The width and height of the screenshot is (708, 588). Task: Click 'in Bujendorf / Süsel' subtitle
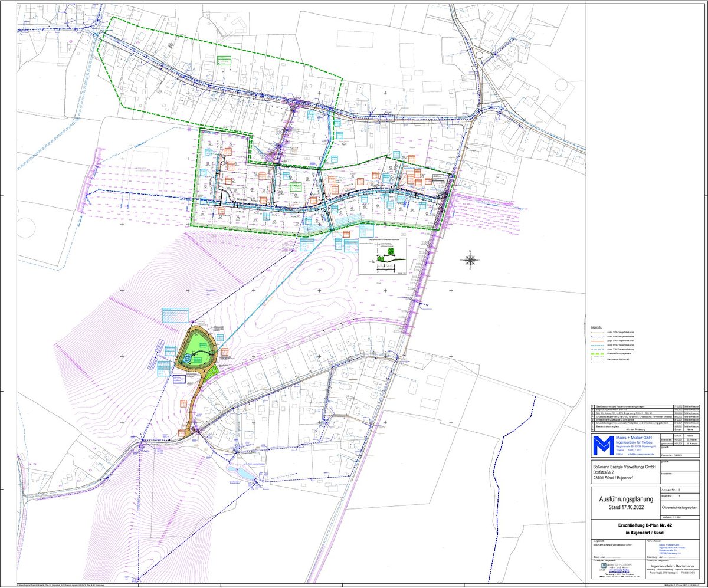645,533
